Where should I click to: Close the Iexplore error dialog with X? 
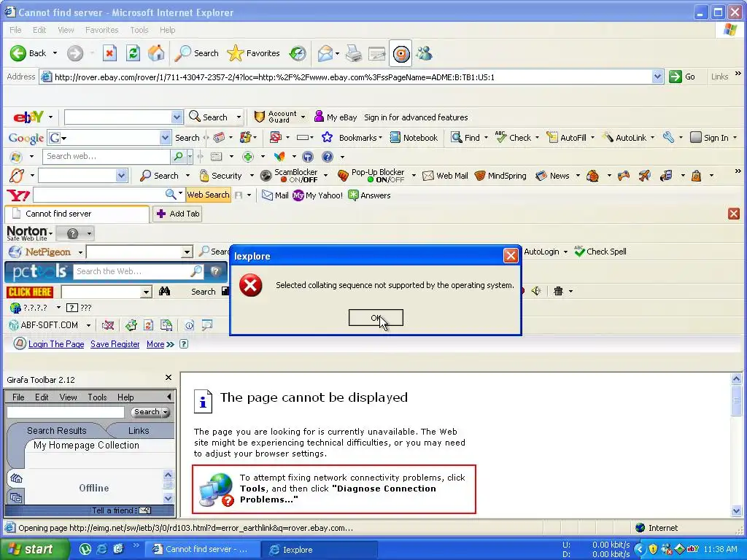(x=511, y=256)
